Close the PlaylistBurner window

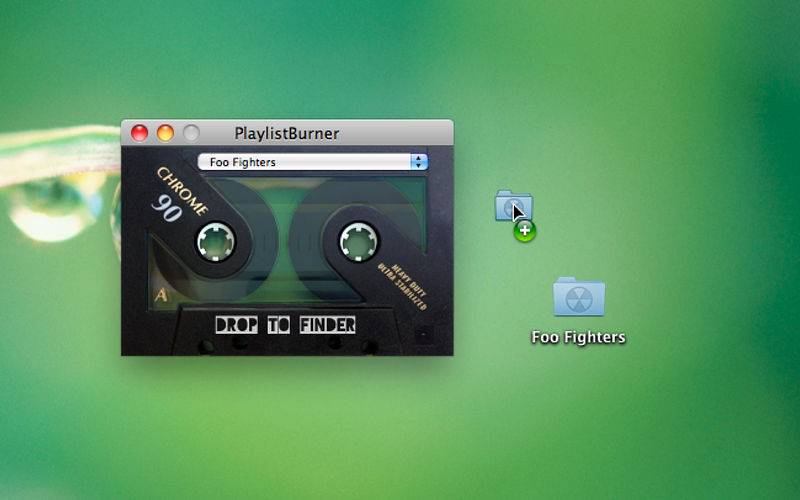[x=139, y=133]
